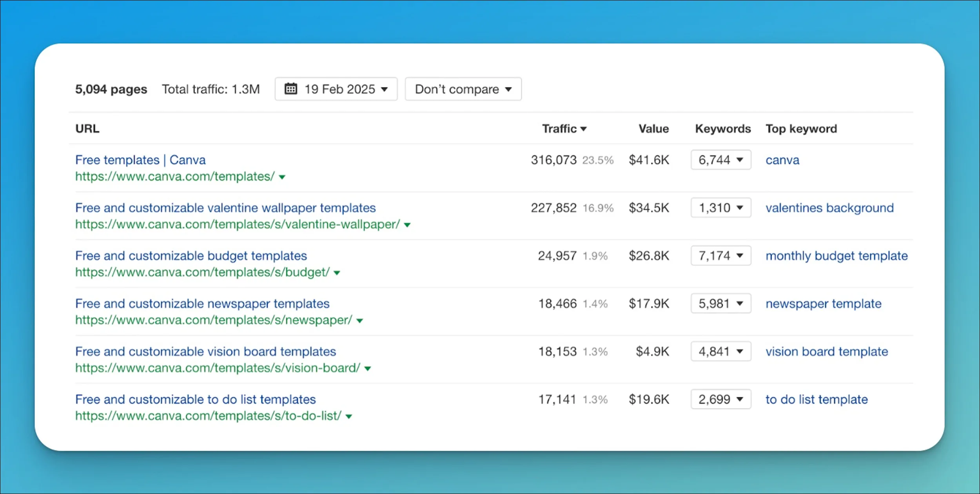Open the templates/s/budget/ URL link
This screenshot has width=980, height=494.
coord(202,272)
